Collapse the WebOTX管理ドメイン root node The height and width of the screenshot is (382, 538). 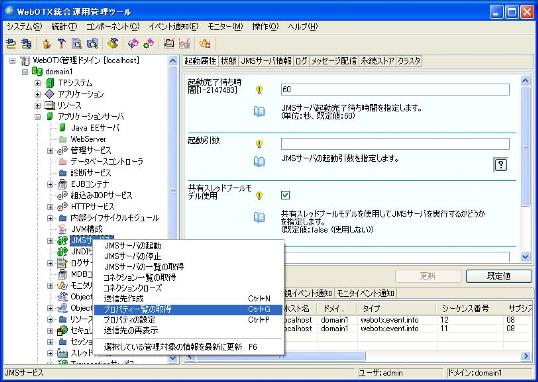point(12,61)
